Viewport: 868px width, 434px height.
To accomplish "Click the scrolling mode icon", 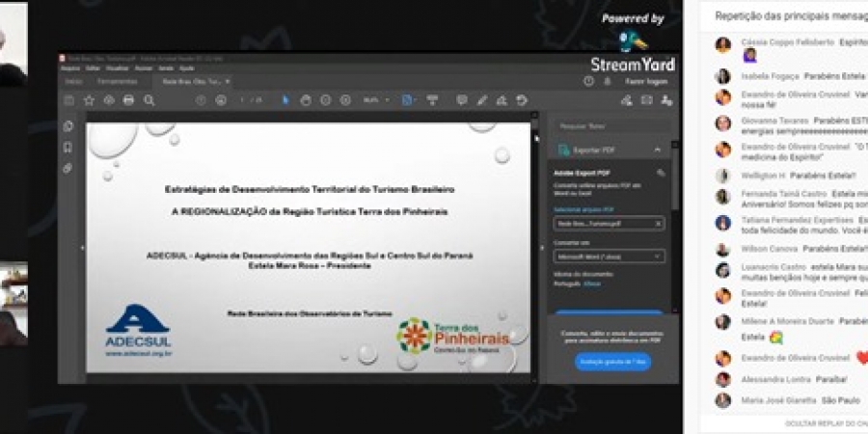I will click(x=432, y=100).
